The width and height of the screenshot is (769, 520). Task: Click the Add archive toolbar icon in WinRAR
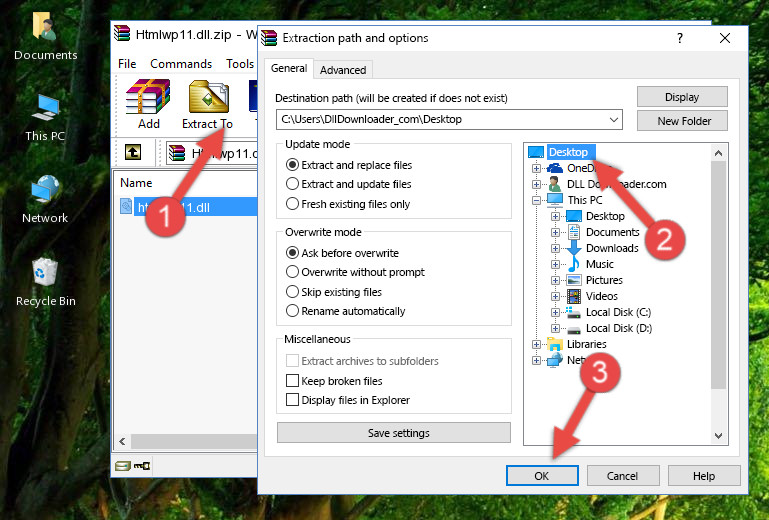[x=148, y=97]
